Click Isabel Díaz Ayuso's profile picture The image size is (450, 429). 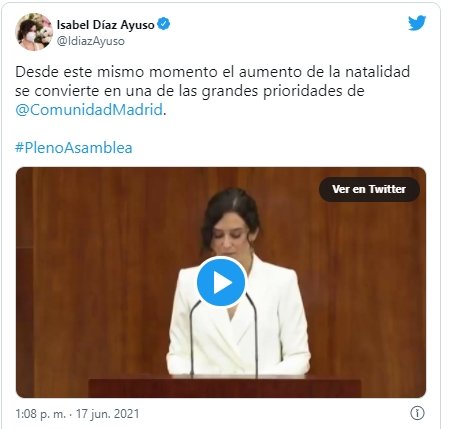pos(34,32)
